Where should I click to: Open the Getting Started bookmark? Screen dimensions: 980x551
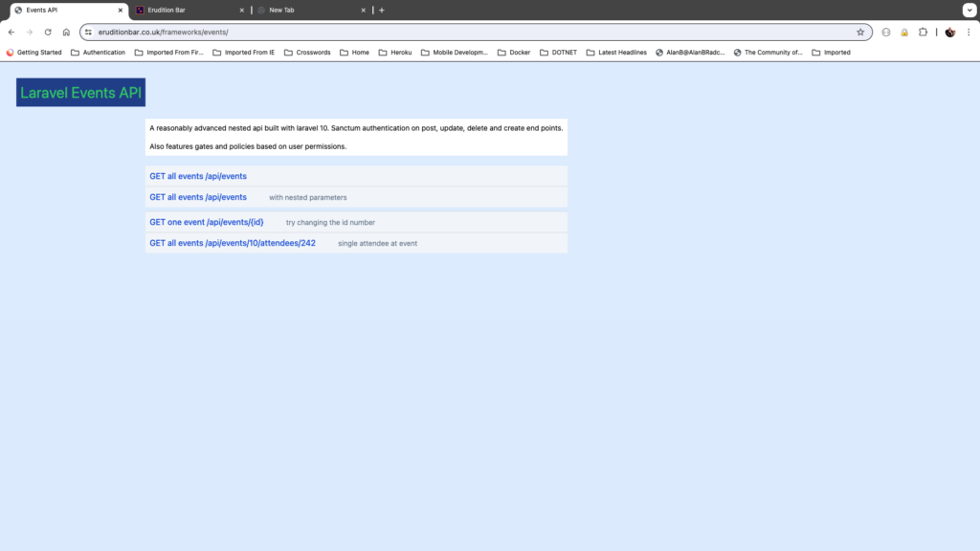point(33,53)
